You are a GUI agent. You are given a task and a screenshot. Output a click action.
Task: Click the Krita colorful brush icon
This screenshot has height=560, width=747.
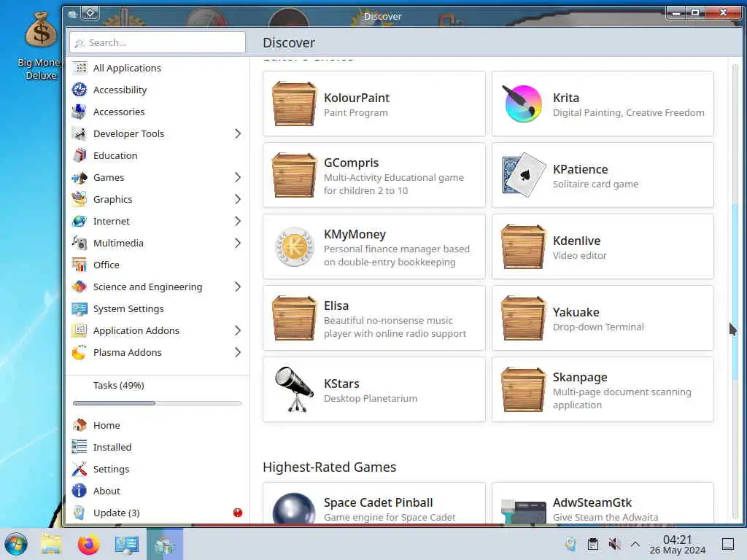click(522, 104)
